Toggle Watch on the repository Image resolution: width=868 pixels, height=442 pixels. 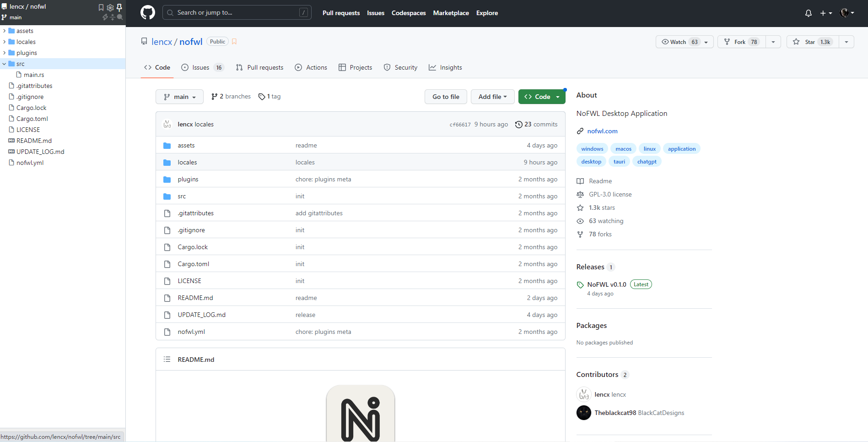684,42
